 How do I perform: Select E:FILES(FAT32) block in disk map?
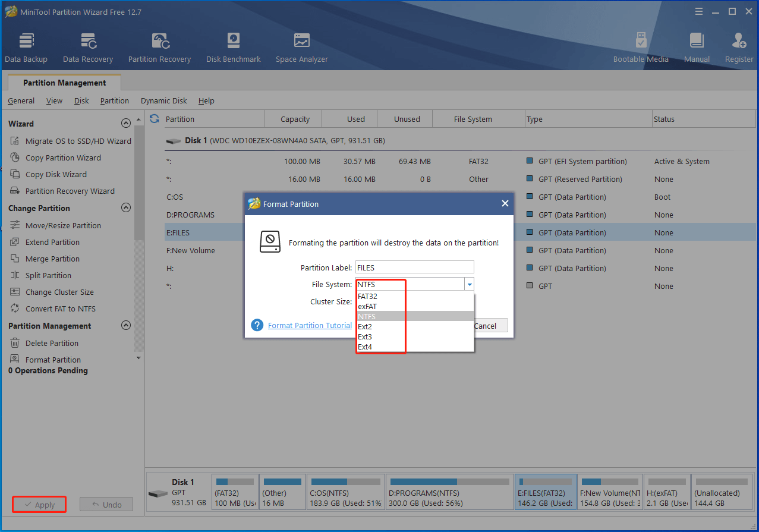[x=546, y=492]
